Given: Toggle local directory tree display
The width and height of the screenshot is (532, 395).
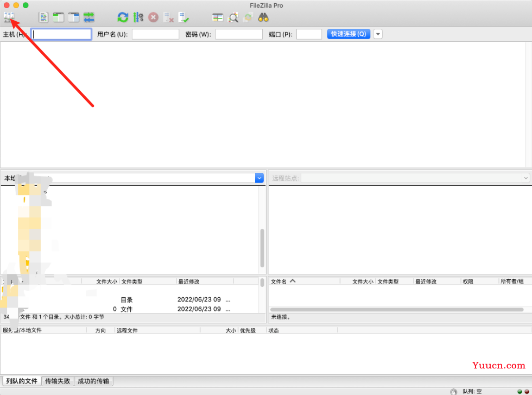Looking at the screenshot, I should (59, 17).
